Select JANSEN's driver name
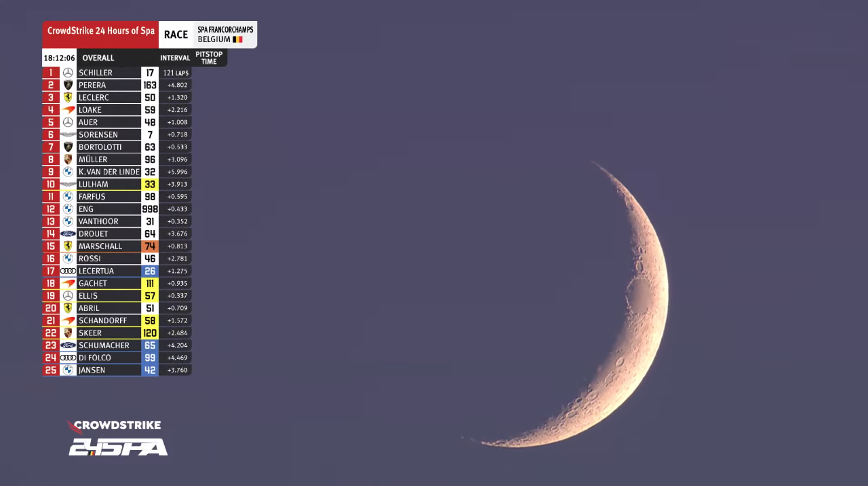The width and height of the screenshot is (868, 486). coord(92,370)
